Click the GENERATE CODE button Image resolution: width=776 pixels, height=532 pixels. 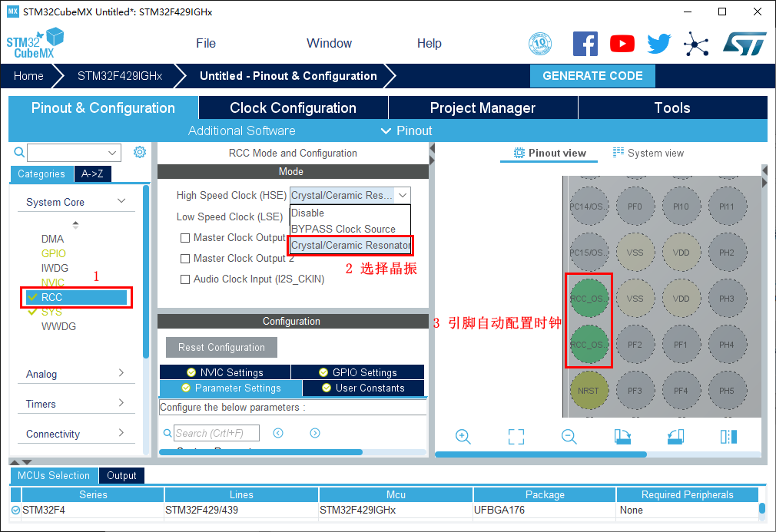point(592,76)
